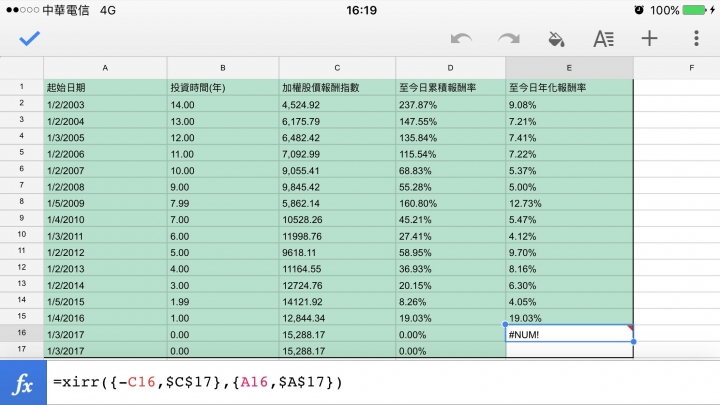
Task: Open the three-dot overflow menu
Action: tap(696, 38)
